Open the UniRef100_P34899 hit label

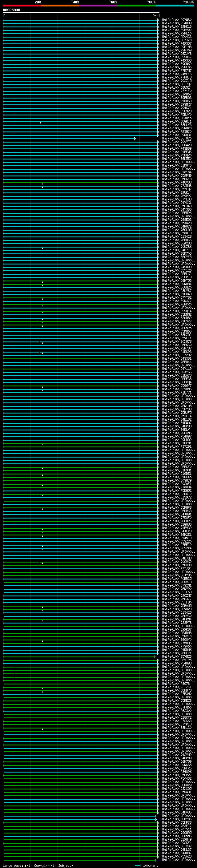pos(176,23)
